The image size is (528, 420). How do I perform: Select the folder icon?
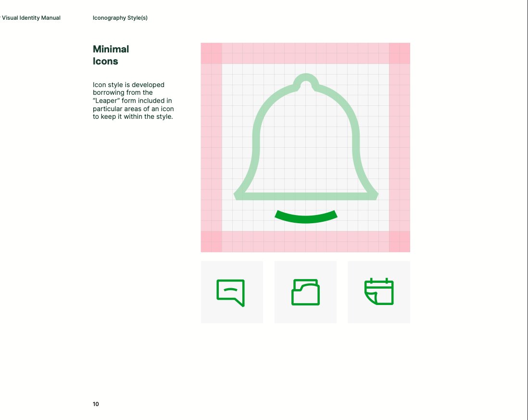[x=305, y=292]
